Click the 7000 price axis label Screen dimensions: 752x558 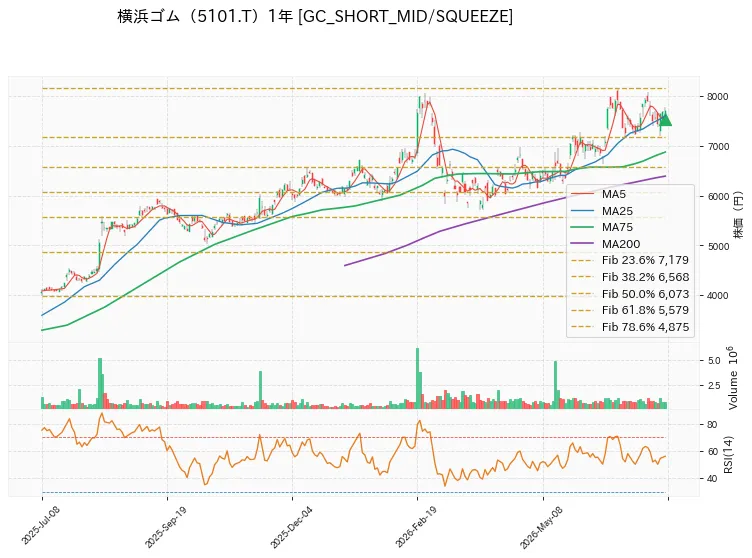(x=717, y=146)
